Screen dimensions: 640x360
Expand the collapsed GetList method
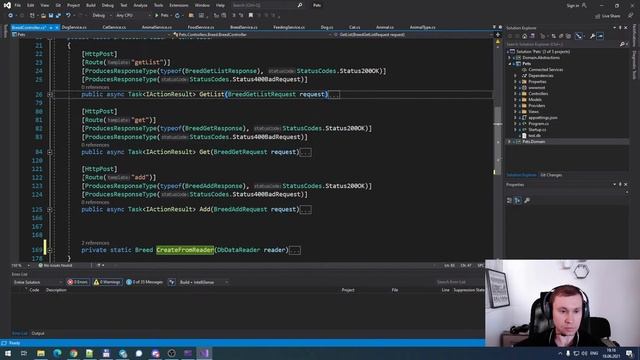pos(50,94)
